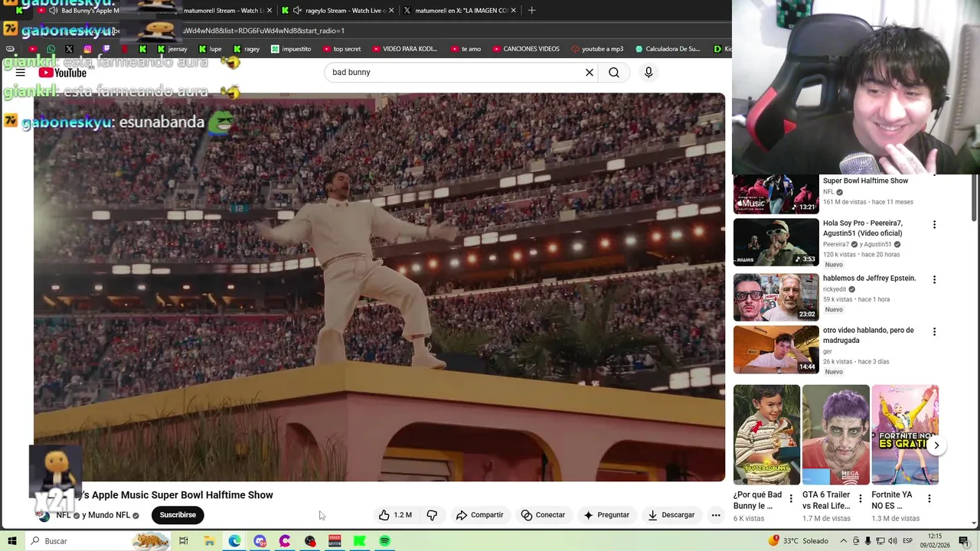Open options for ¿Por qué Bad Bunny short
This screenshot has height=551, width=980.
pos(791,499)
